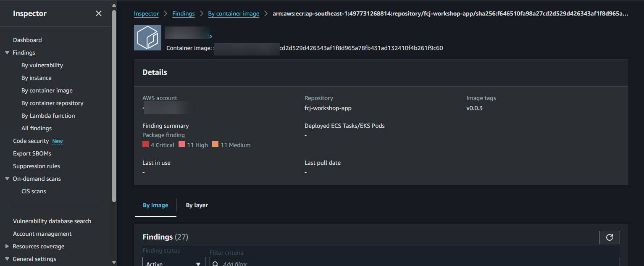Collapse the General settings section
This screenshot has height=266, width=644.
pos(7,259)
